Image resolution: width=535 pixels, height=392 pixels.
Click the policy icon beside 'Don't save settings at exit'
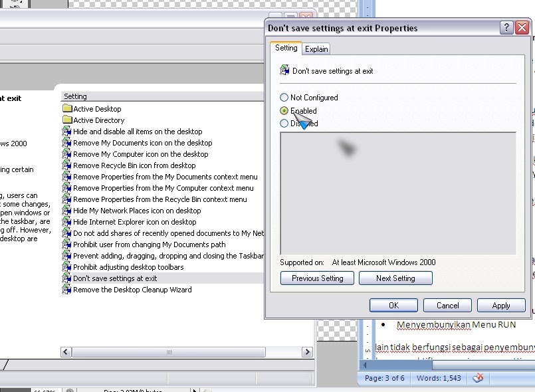click(x=66, y=278)
